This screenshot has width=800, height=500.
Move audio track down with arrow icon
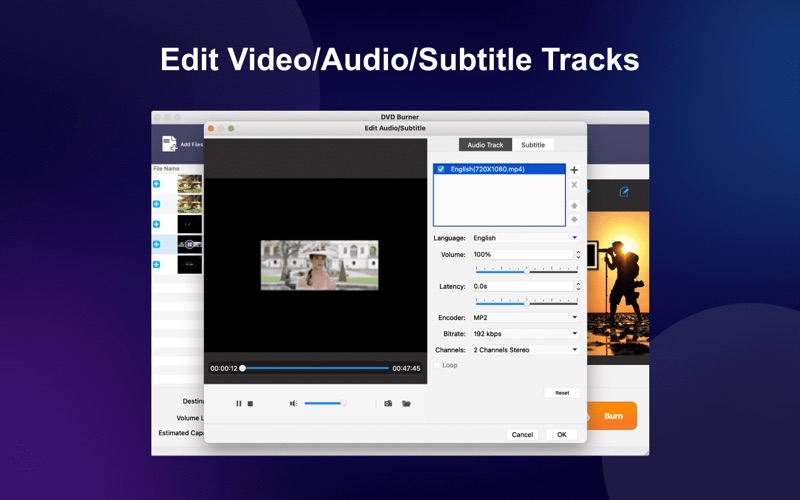pos(574,219)
